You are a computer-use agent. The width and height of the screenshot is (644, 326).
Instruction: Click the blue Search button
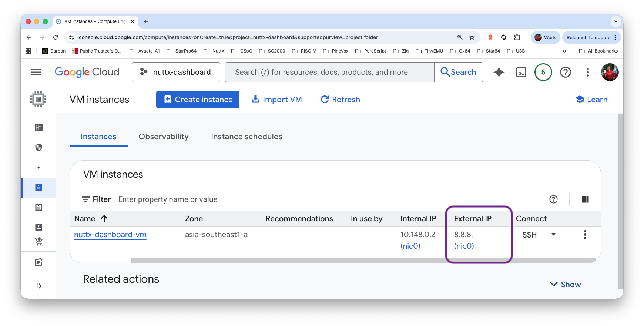[459, 72]
